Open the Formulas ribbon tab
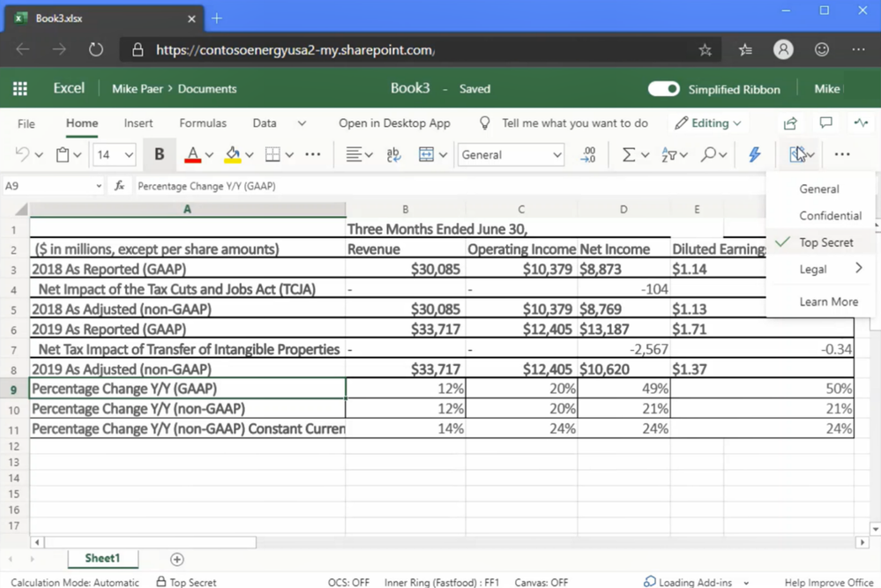Screen dimensions: 881x588 [203, 123]
